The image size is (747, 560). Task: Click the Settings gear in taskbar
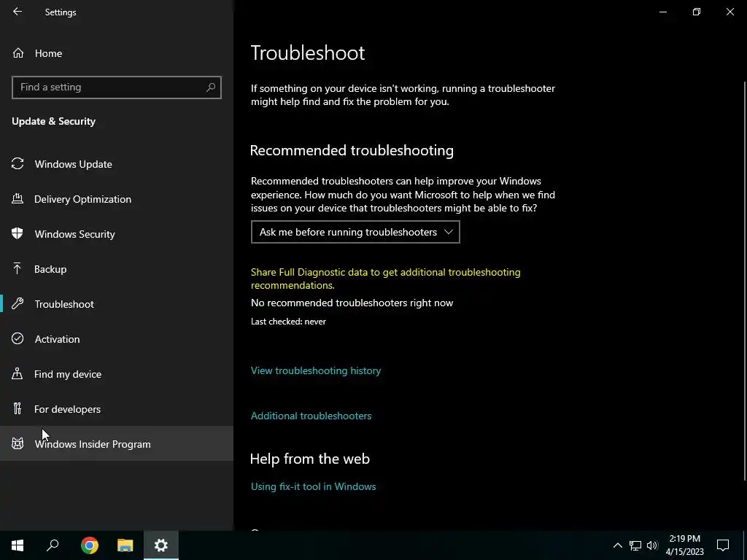coord(161,545)
